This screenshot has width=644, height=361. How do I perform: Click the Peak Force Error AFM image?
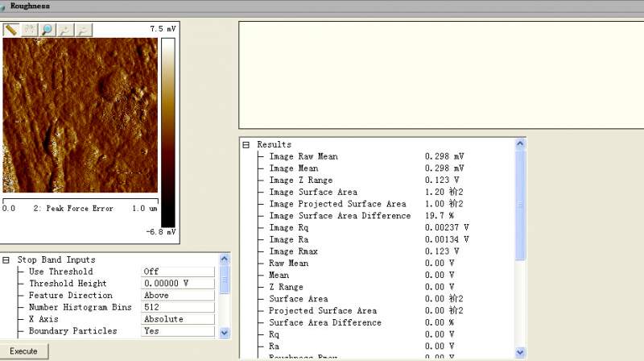tap(80, 117)
